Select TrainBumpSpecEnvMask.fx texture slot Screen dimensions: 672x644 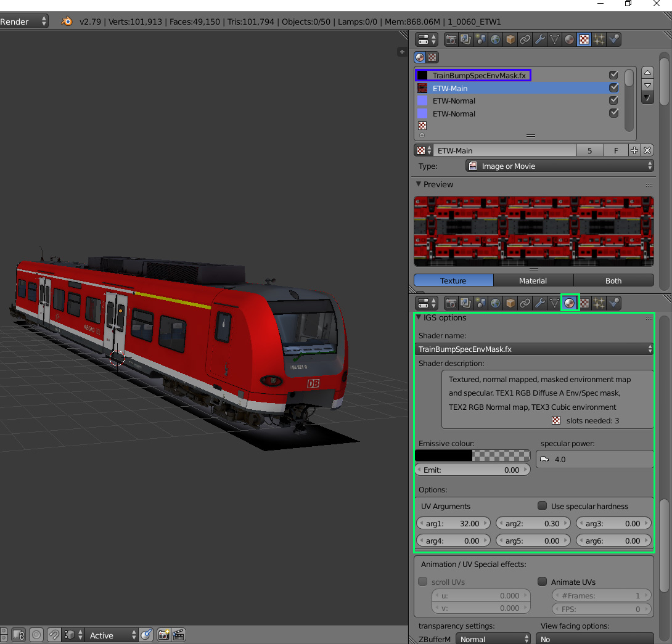[x=479, y=75]
